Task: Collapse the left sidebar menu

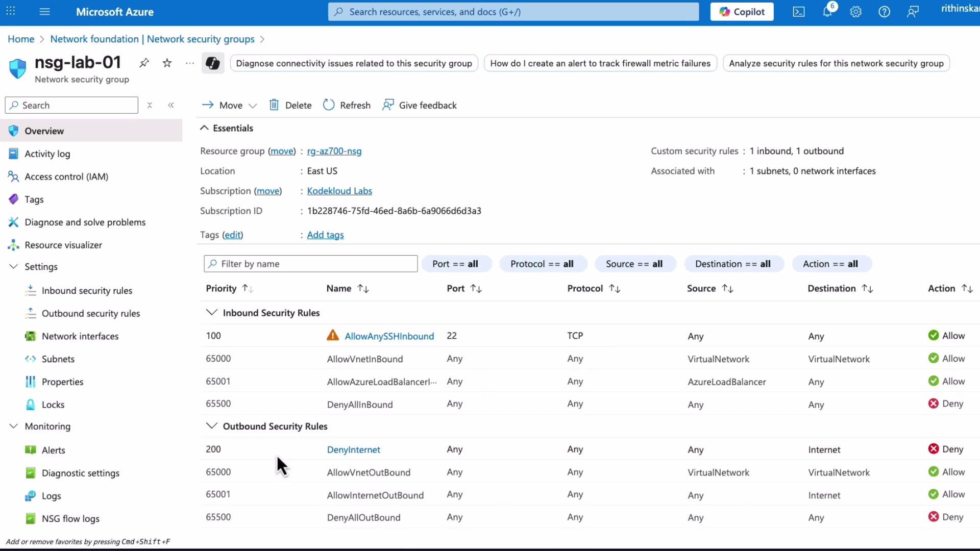Action: point(171,105)
